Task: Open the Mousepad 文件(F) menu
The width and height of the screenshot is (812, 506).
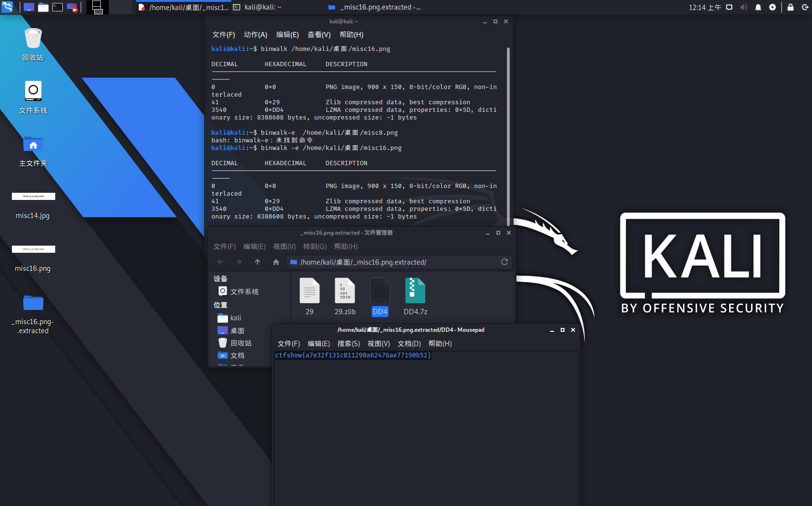Action: 289,344
